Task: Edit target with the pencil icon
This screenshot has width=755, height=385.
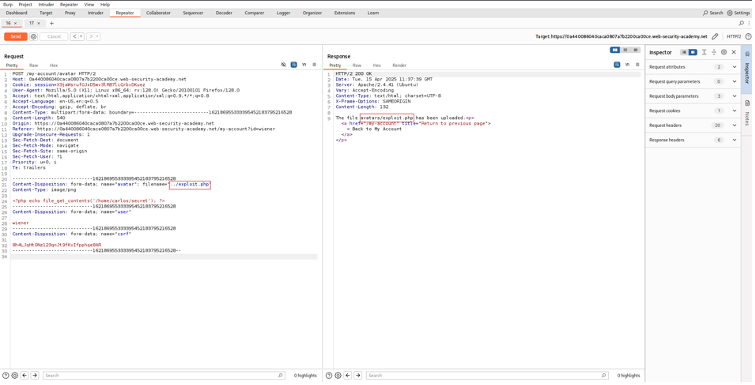Action: 715,37
